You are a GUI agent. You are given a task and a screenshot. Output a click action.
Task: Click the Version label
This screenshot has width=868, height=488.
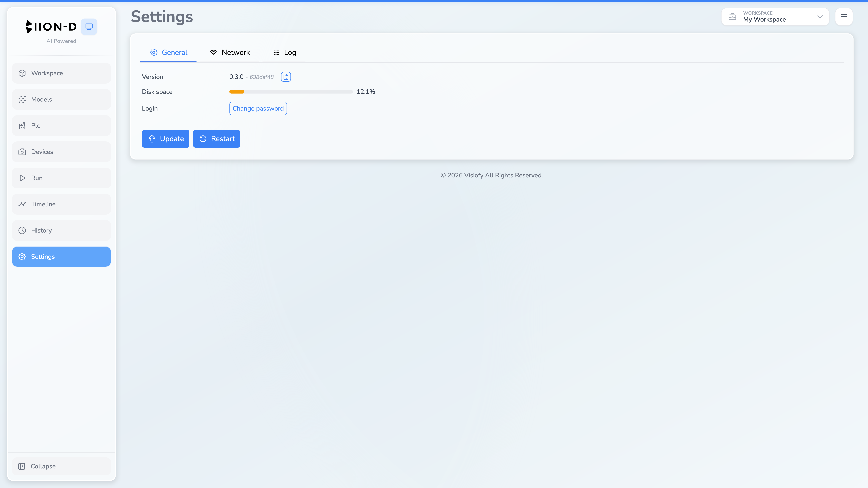152,77
